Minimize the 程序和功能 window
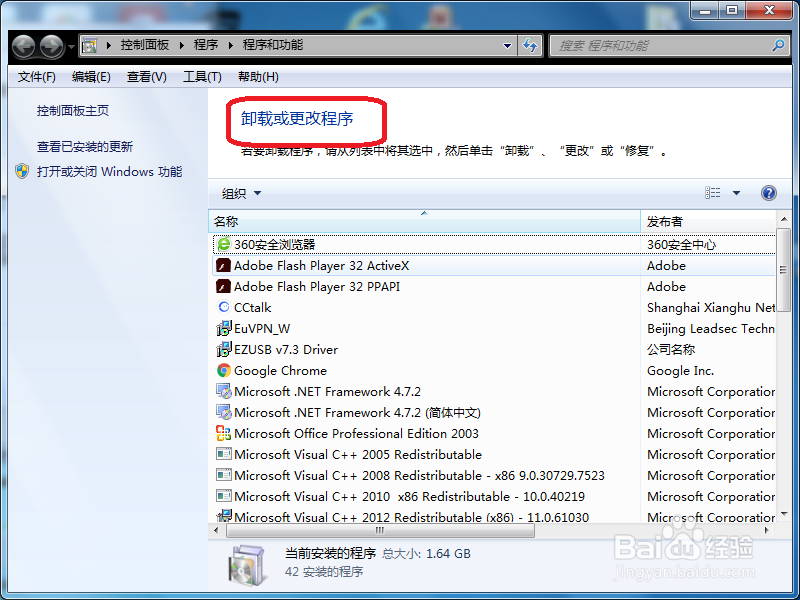800x600 pixels. coord(705,10)
